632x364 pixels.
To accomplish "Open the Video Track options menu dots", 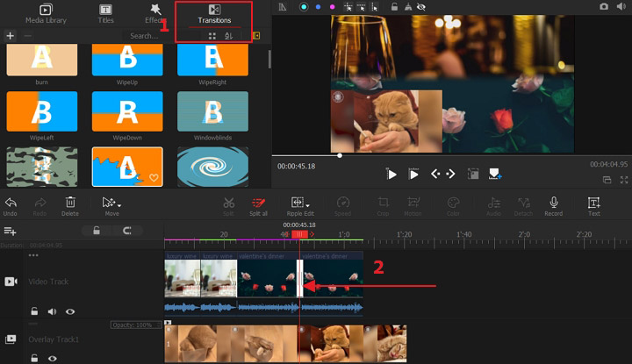I will tap(33, 256).
